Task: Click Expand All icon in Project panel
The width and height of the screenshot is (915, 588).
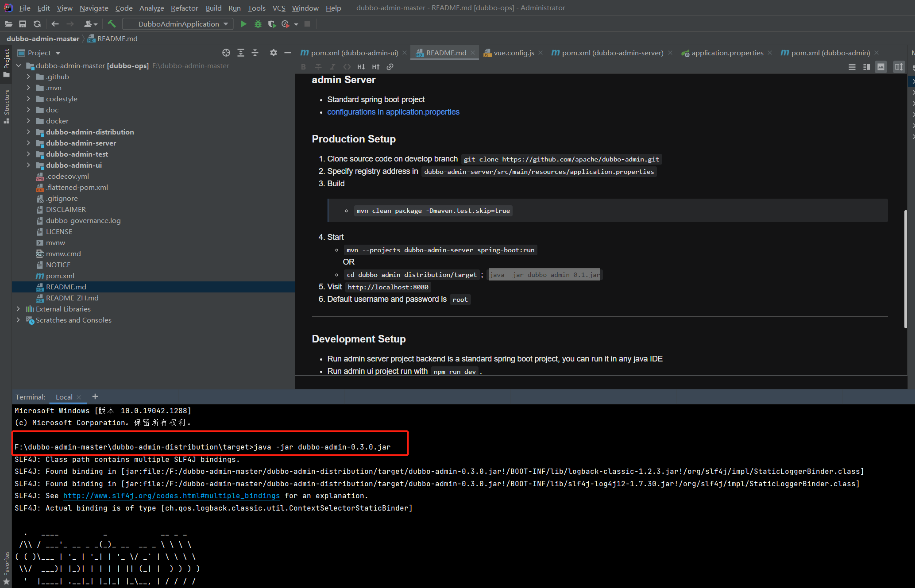Action: (x=241, y=53)
